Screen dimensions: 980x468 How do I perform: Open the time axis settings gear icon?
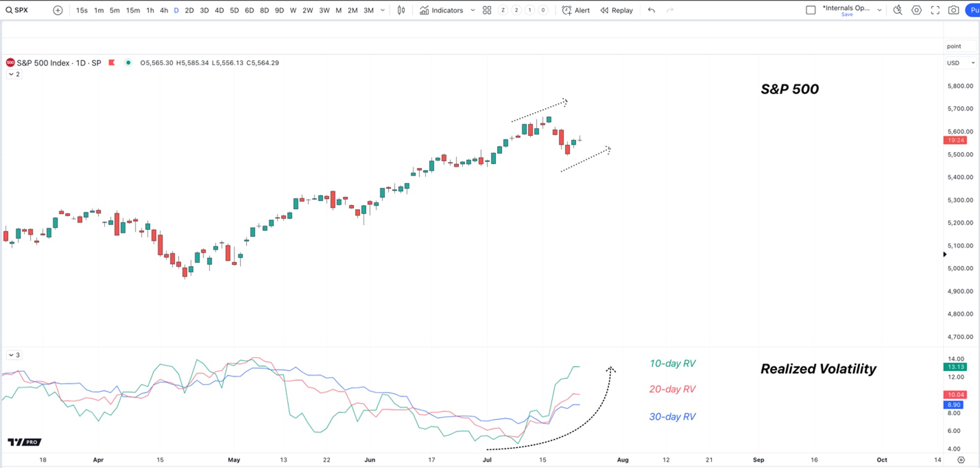point(961,460)
